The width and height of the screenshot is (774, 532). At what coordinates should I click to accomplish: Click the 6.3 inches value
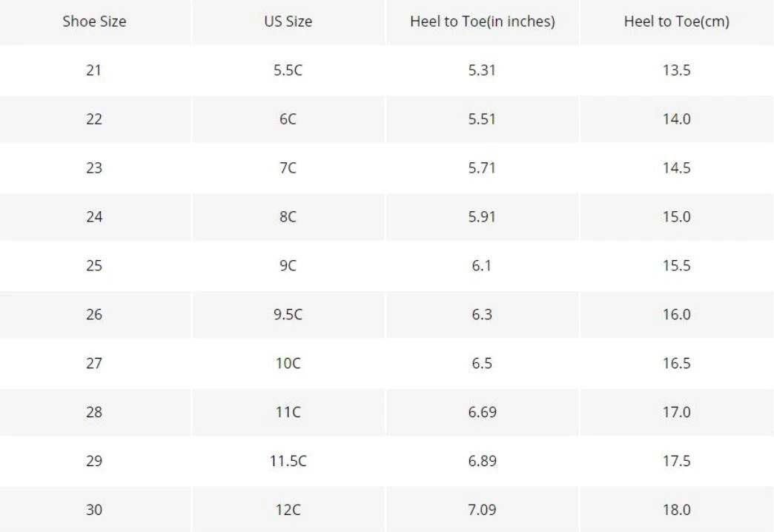coord(482,314)
